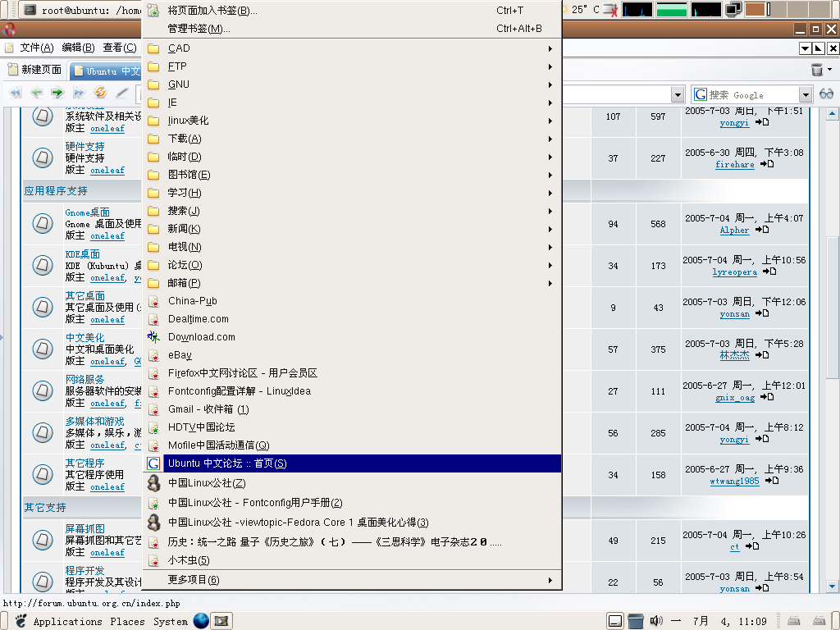Screen dimensions: 840x630
Task: Click the glasses icon beside the search box
Action: [826, 94]
